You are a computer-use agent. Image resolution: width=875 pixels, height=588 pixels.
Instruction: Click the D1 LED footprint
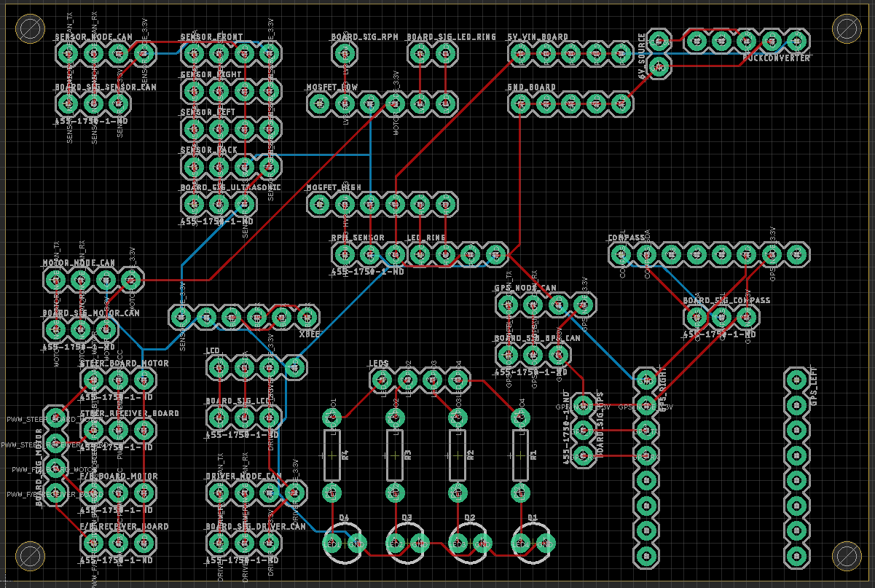click(x=533, y=544)
